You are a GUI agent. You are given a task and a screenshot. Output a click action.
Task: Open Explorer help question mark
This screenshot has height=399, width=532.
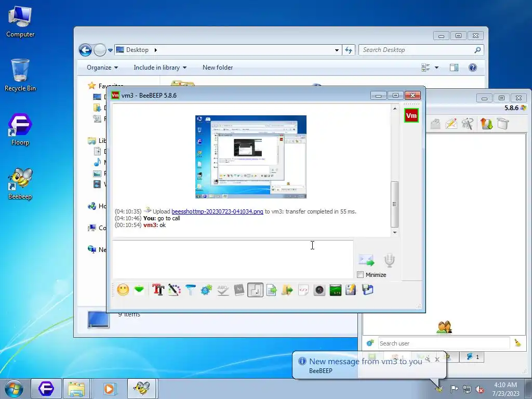click(x=473, y=68)
